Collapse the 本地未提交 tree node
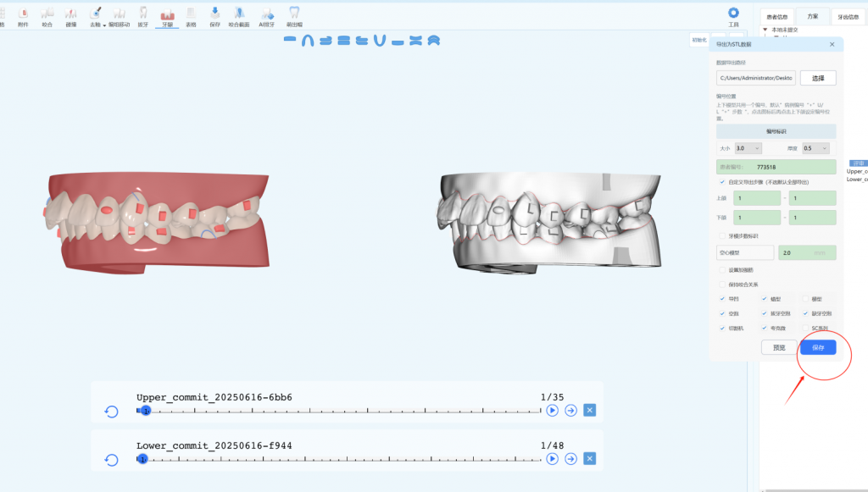The height and width of the screenshot is (492, 868). point(765,30)
